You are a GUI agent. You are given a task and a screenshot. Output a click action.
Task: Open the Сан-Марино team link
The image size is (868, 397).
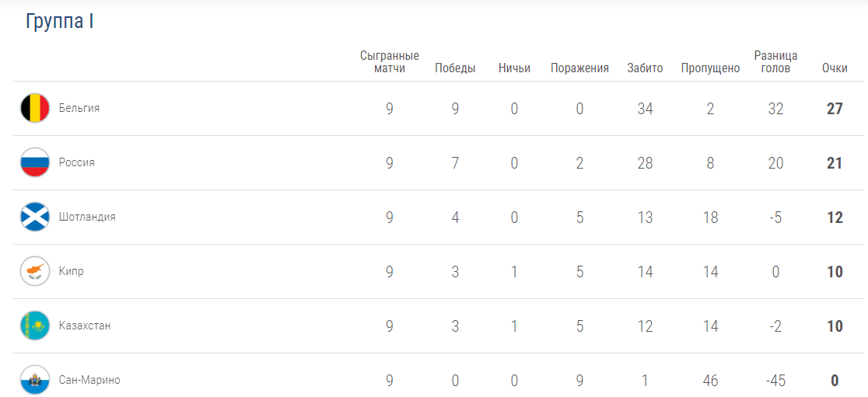click(89, 381)
